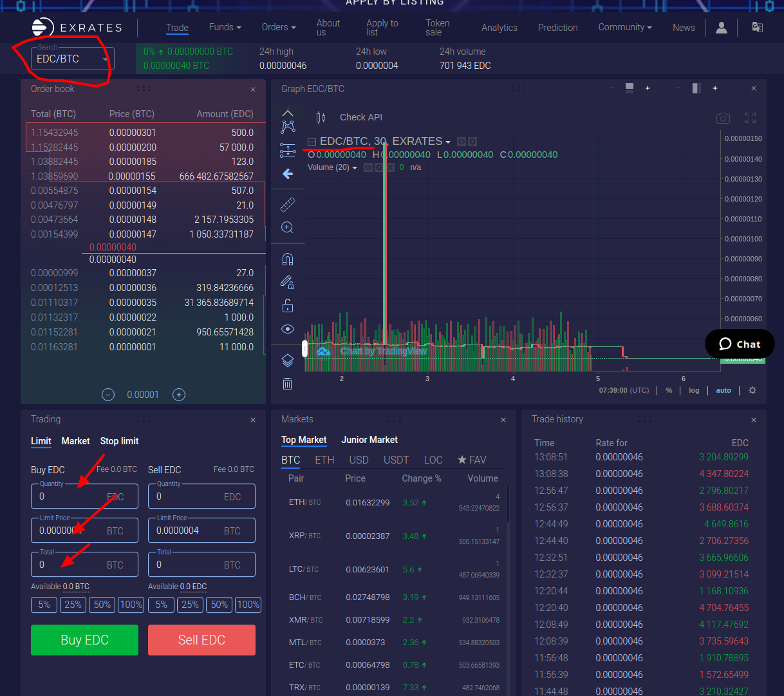Take a chart snapshot with camera icon
The width and height of the screenshot is (784, 696).
pyautogui.click(x=723, y=118)
